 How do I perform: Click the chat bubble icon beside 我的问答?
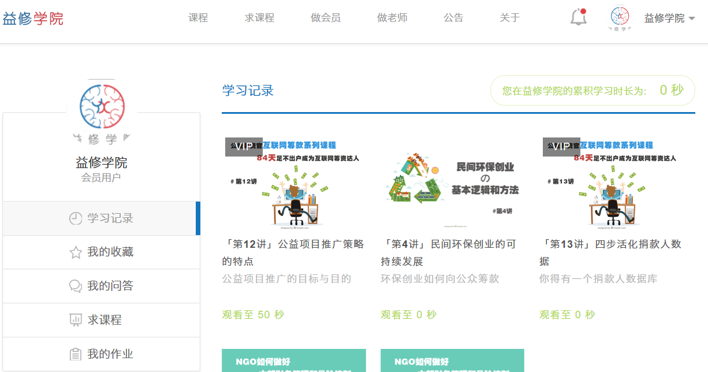(x=75, y=286)
